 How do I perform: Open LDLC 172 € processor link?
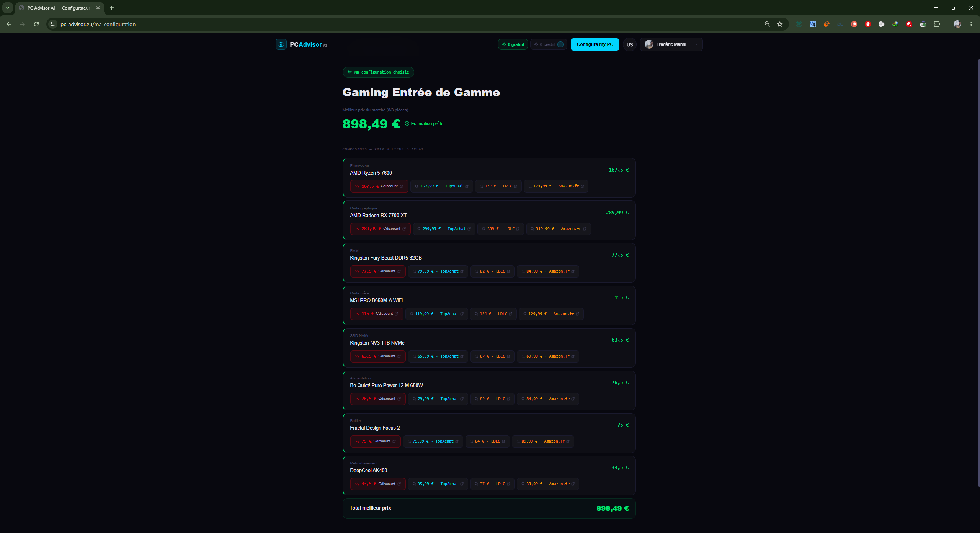tap(498, 186)
